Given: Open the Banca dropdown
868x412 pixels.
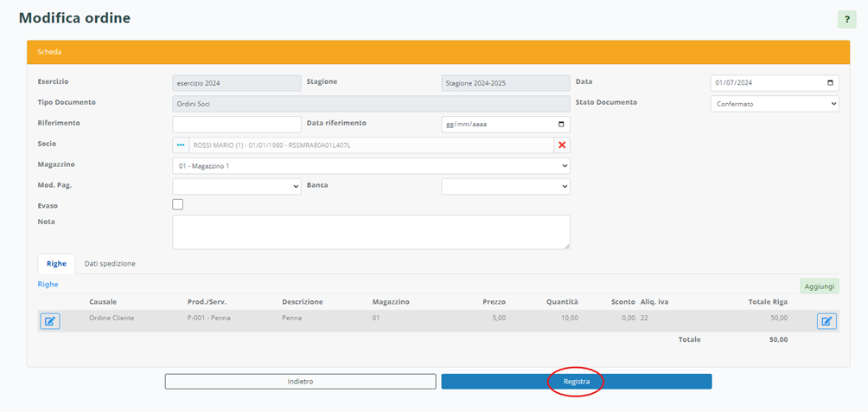Looking at the screenshot, I should pyautogui.click(x=506, y=186).
